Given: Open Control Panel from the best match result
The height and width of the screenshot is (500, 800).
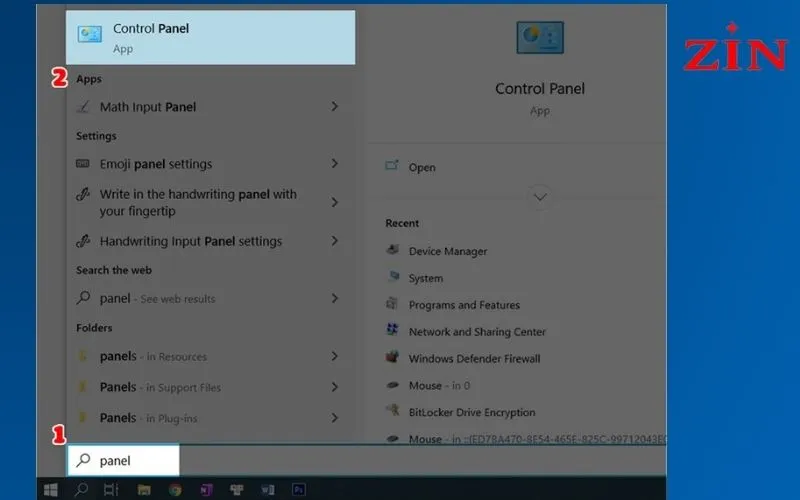Looking at the screenshot, I should click(210, 37).
